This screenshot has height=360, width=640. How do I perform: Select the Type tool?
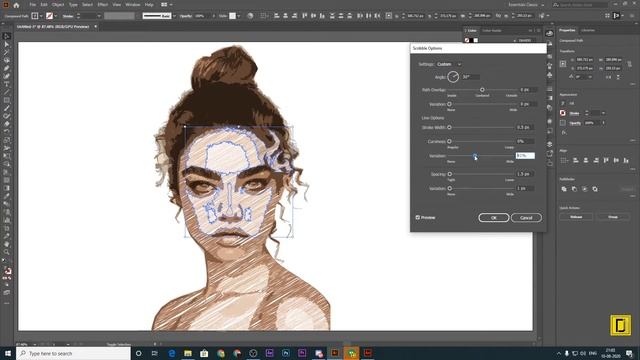click(7, 84)
